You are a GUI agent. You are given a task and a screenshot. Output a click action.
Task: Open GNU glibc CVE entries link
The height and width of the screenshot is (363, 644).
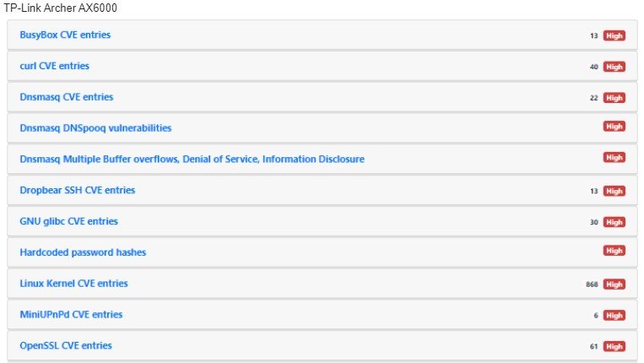[68, 221]
